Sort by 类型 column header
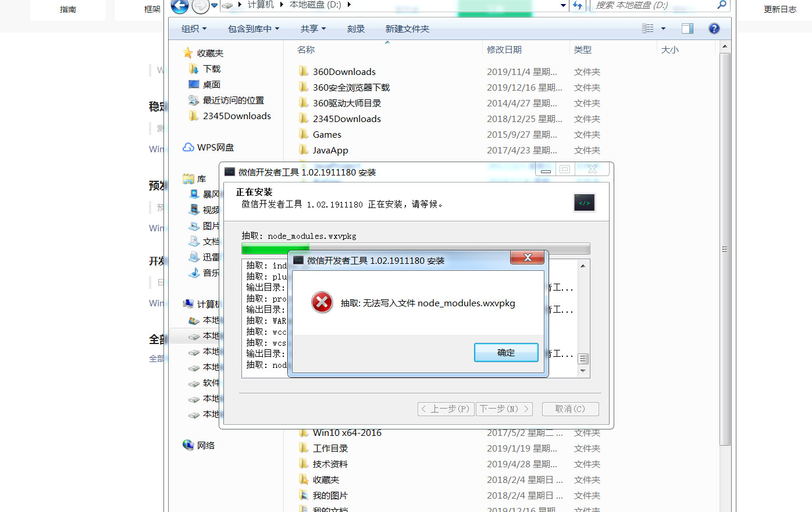 (x=583, y=49)
